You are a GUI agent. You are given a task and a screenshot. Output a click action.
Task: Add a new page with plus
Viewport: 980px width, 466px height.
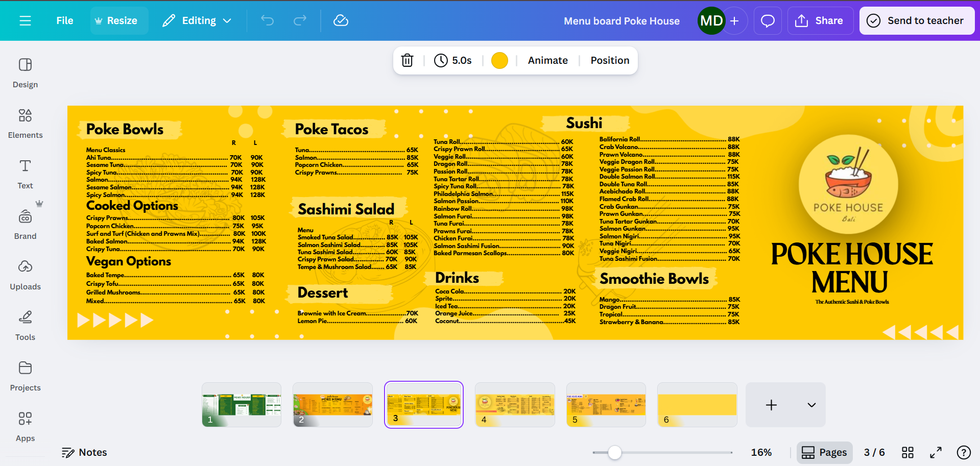tap(771, 405)
